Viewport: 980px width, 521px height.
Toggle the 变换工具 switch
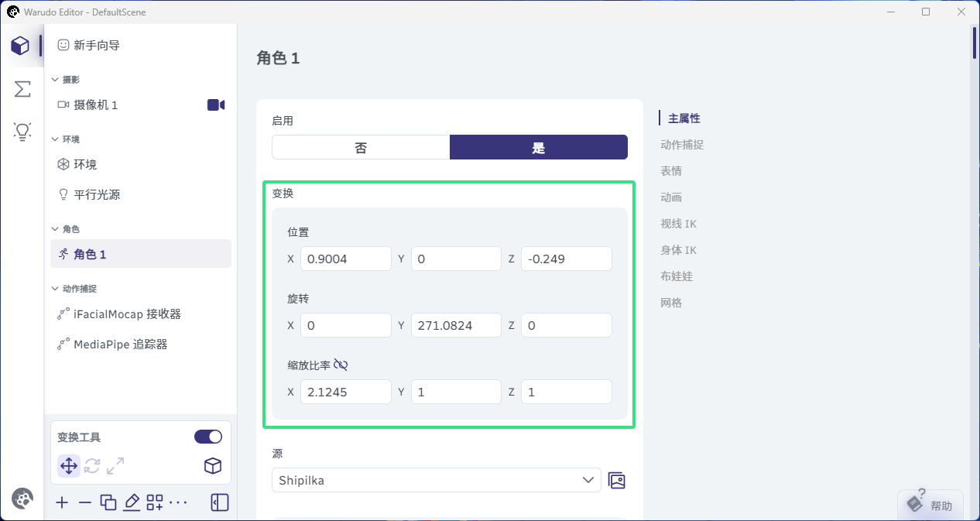[x=208, y=437]
